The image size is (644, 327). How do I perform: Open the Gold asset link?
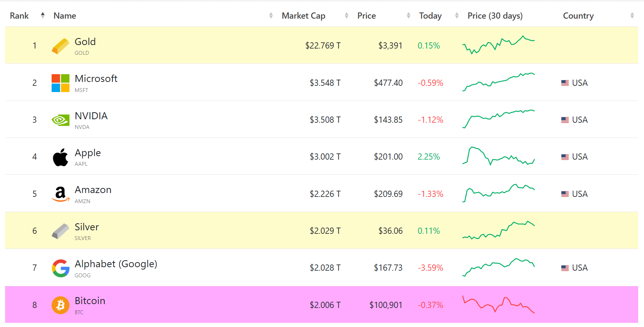pyautogui.click(x=85, y=42)
